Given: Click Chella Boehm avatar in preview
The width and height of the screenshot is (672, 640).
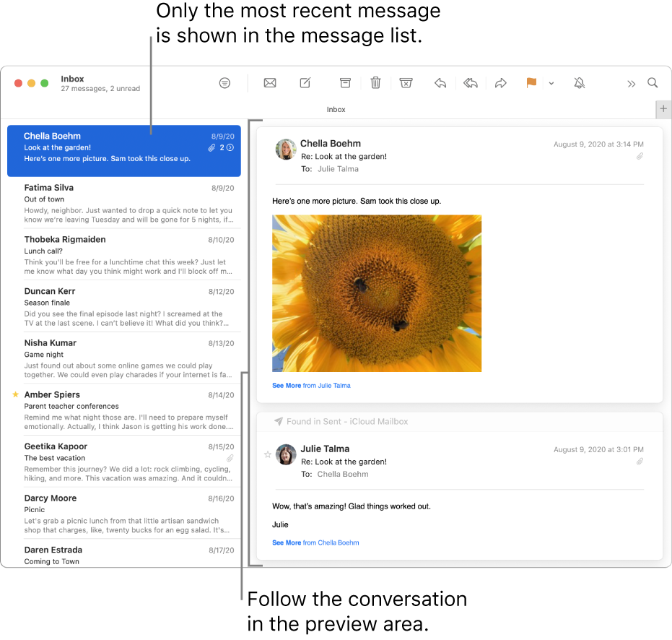Looking at the screenshot, I should [286, 150].
